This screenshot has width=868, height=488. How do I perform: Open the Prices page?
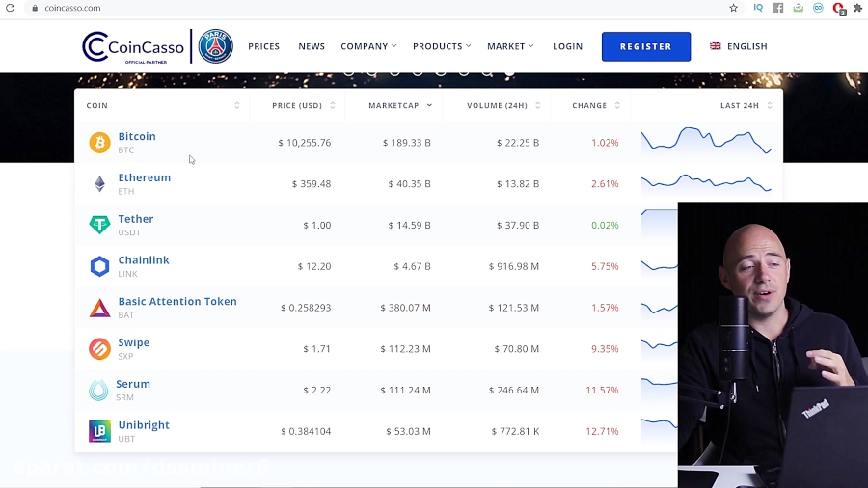click(263, 46)
